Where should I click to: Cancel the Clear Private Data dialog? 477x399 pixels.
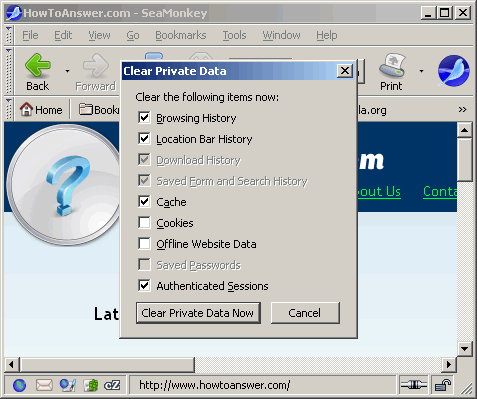click(305, 313)
